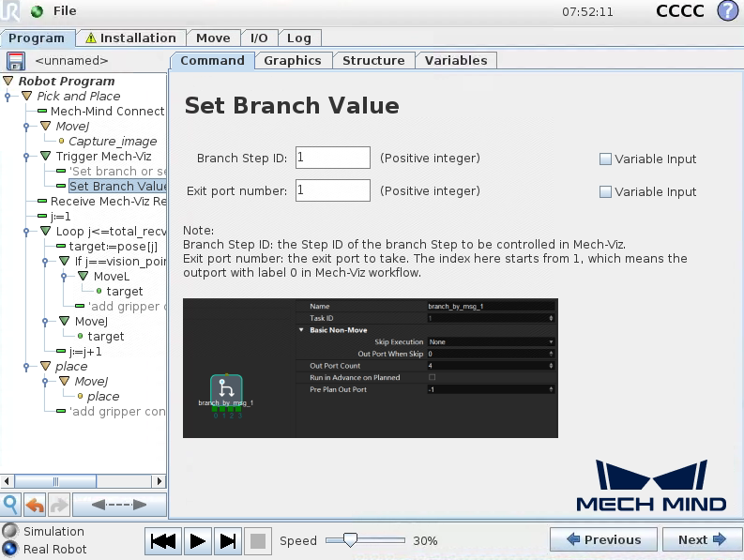Click the 30% speed value
744x560 pixels.
(425, 540)
